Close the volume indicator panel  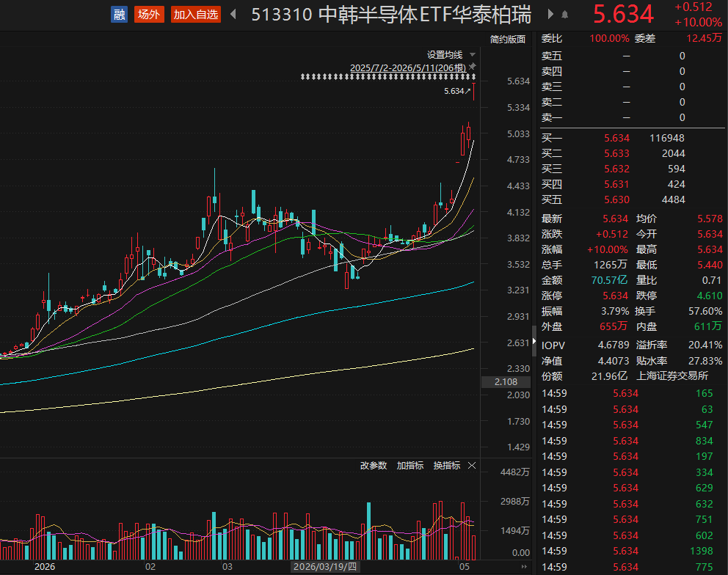point(472,466)
